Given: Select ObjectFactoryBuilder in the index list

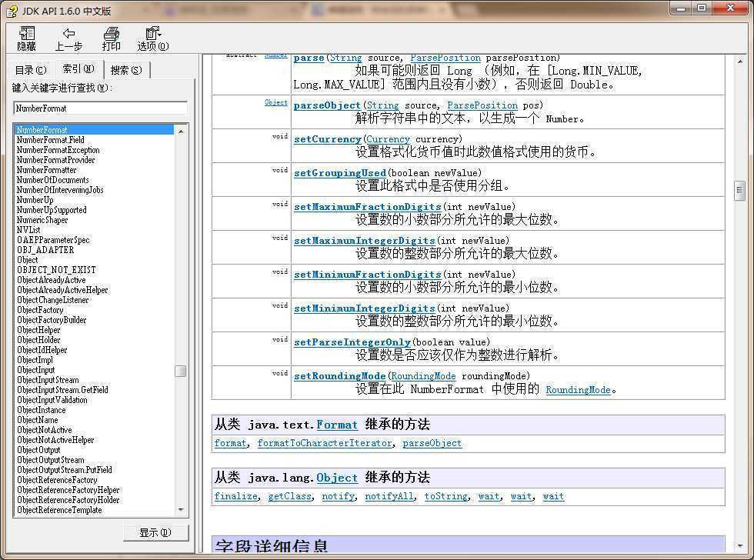Looking at the screenshot, I should [x=52, y=320].
